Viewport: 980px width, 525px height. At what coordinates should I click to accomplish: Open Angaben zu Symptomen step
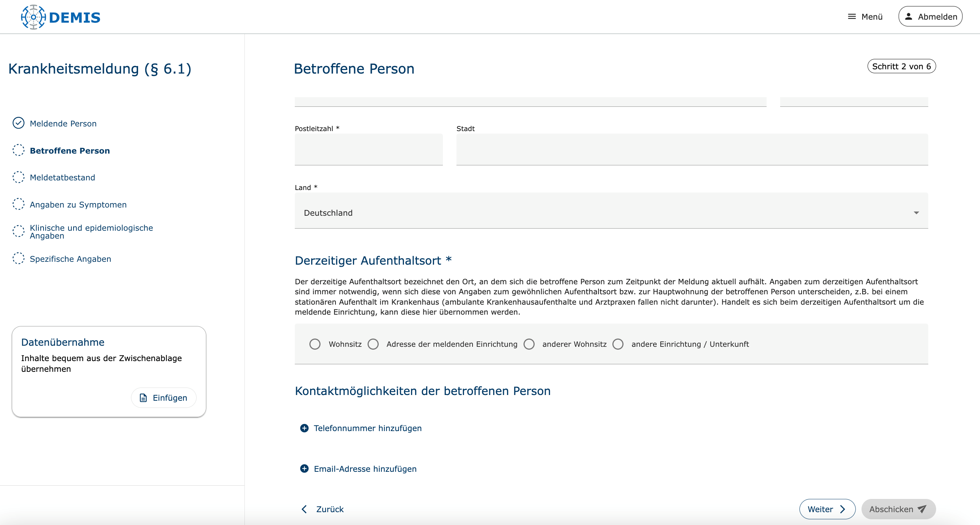[x=78, y=204]
